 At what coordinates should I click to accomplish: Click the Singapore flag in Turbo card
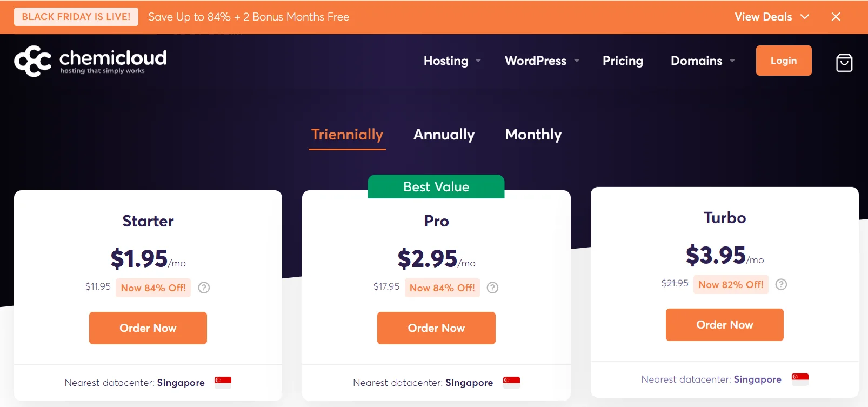pos(800,379)
